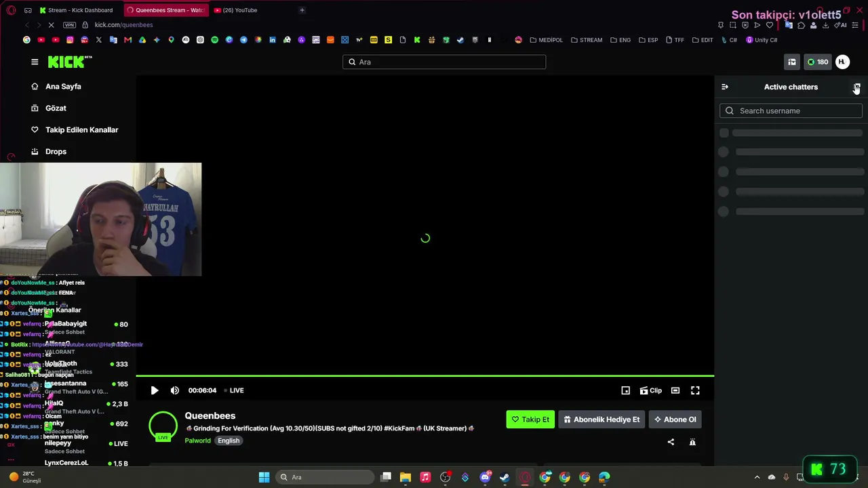Image resolution: width=868 pixels, height=488 pixels.
Task: Open a new browser tab
Action: coord(302,10)
